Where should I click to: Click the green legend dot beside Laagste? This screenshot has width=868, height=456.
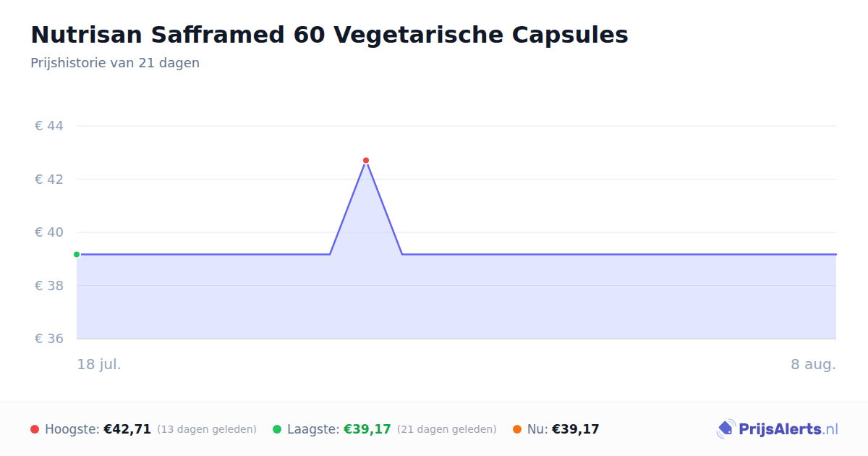coord(277,429)
